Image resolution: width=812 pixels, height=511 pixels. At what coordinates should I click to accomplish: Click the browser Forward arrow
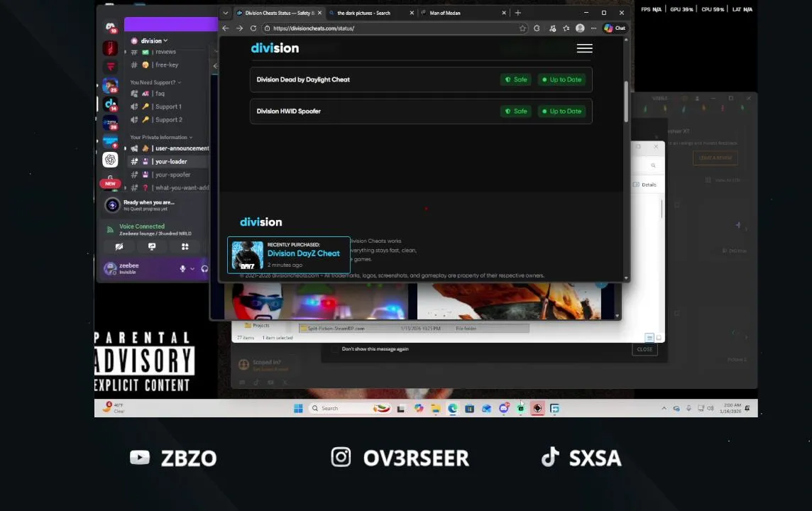[x=239, y=28]
